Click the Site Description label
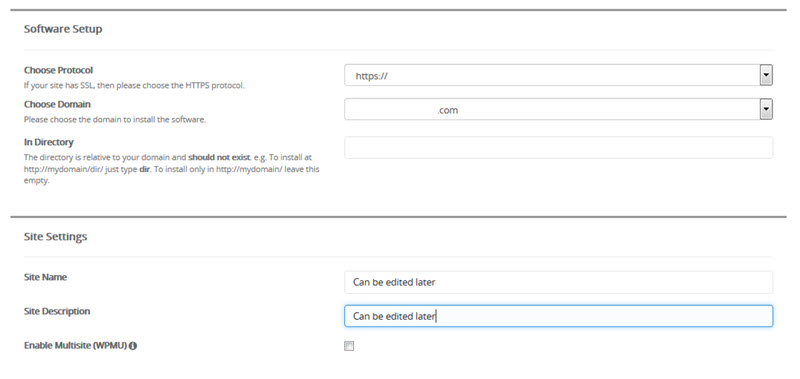 57,311
